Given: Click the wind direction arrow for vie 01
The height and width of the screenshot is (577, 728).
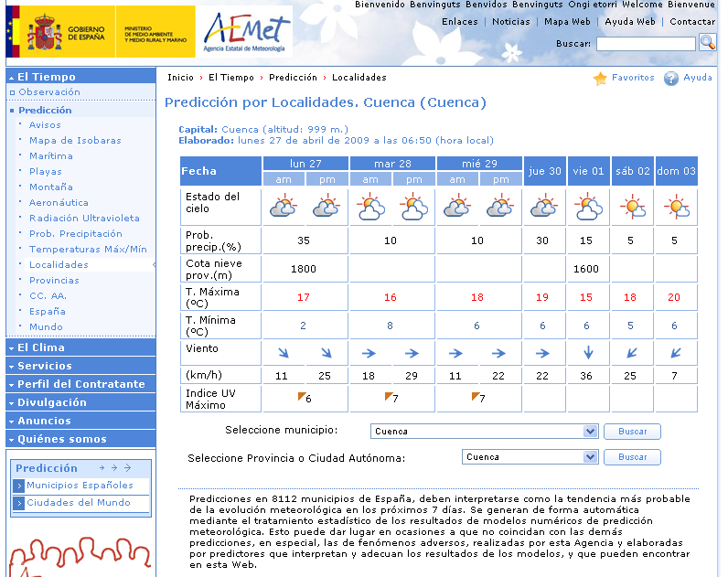Looking at the screenshot, I should [588, 353].
